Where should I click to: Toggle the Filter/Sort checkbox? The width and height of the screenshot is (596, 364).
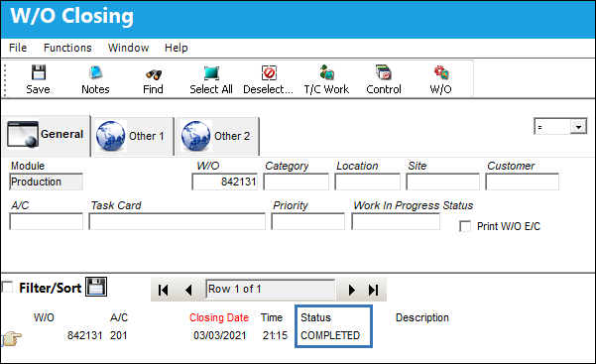click(x=7, y=287)
